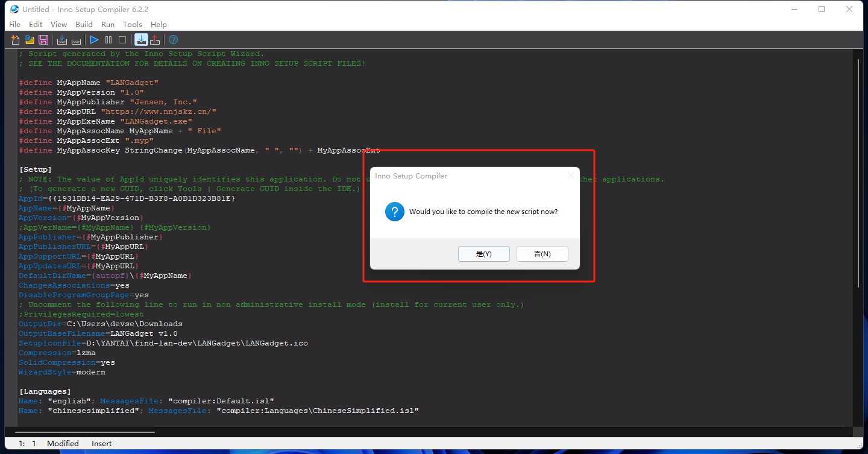Close the Inno Setup Compiler dialog
868x454 pixels.
(570, 176)
